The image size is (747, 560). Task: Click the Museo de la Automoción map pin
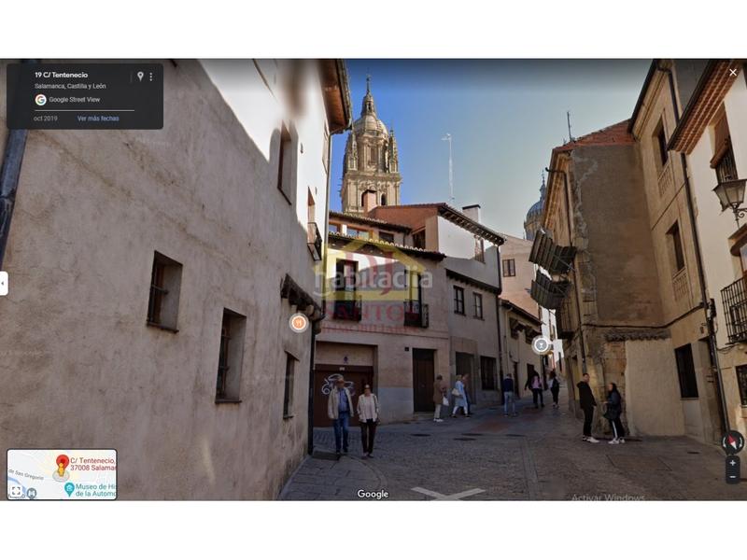(69, 487)
